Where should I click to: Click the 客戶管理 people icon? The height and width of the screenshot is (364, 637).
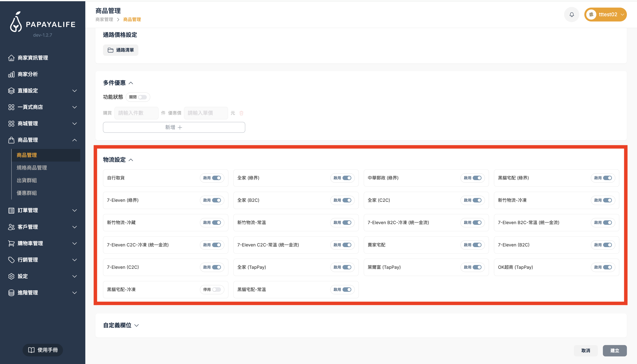click(11, 227)
